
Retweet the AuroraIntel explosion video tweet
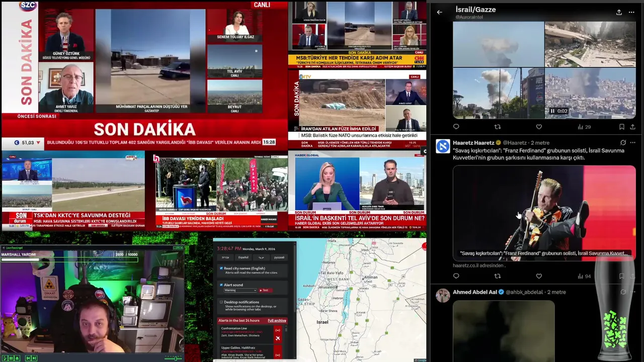coord(498,127)
